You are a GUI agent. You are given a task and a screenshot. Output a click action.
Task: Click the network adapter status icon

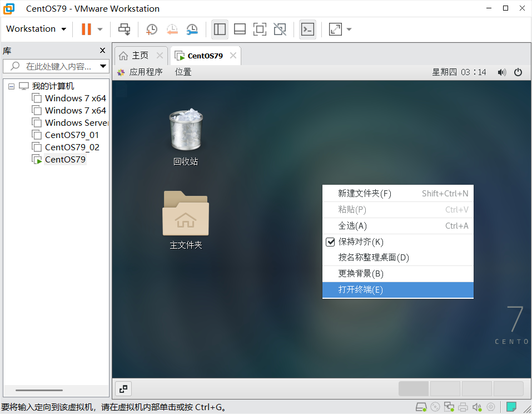tap(449, 407)
